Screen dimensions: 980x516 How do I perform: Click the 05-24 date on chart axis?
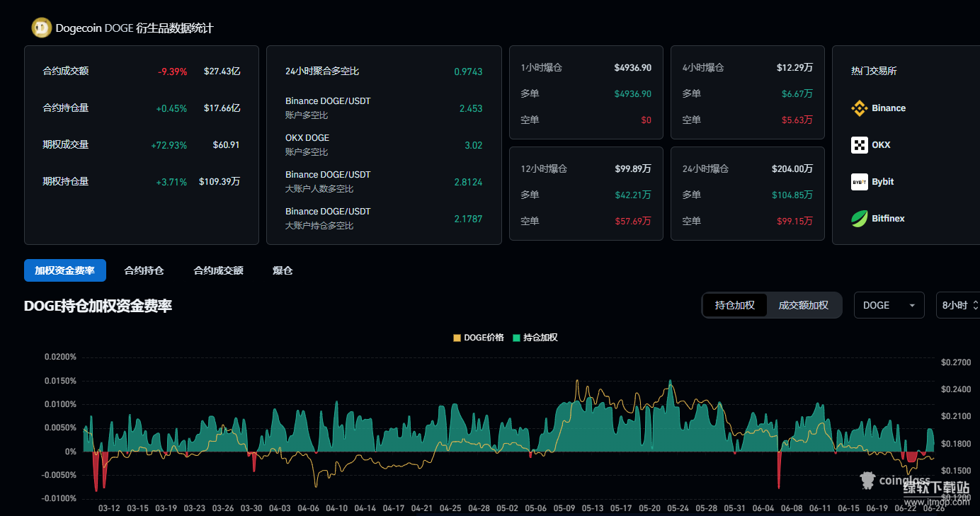click(x=678, y=508)
